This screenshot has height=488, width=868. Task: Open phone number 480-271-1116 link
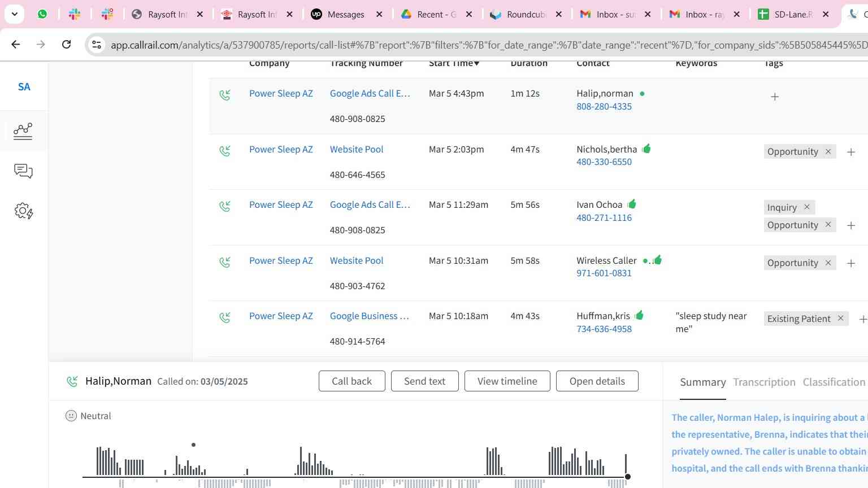coord(604,218)
